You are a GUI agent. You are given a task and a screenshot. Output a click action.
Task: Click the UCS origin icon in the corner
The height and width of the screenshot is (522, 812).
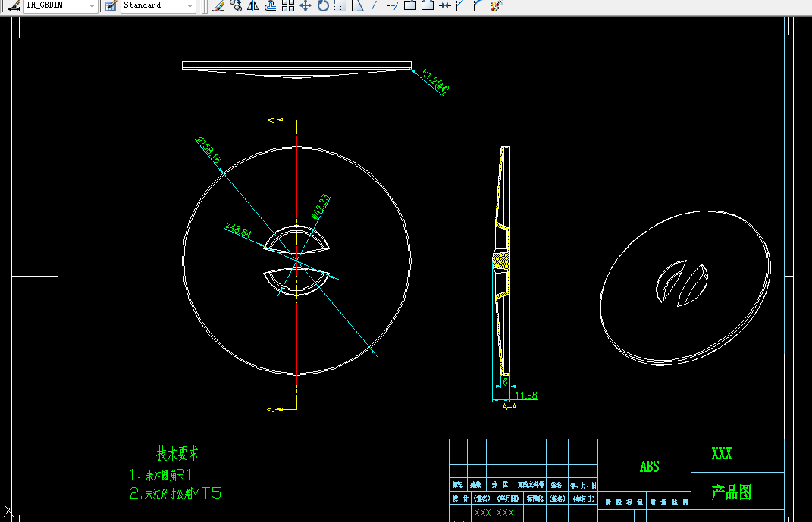click(x=8, y=512)
